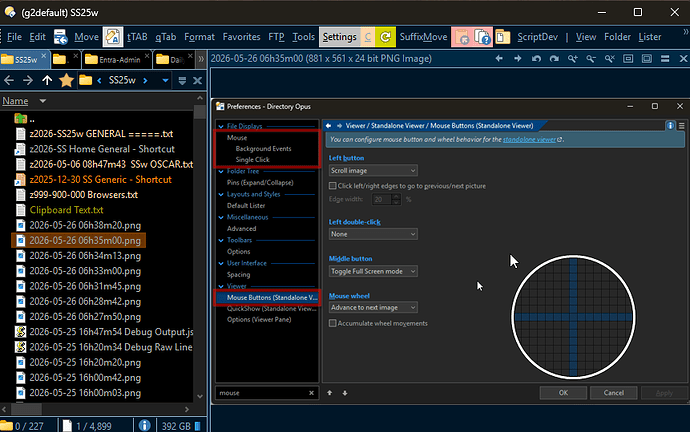Click the info icon in Preferences header
690x432 pixels.
pos(670,126)
